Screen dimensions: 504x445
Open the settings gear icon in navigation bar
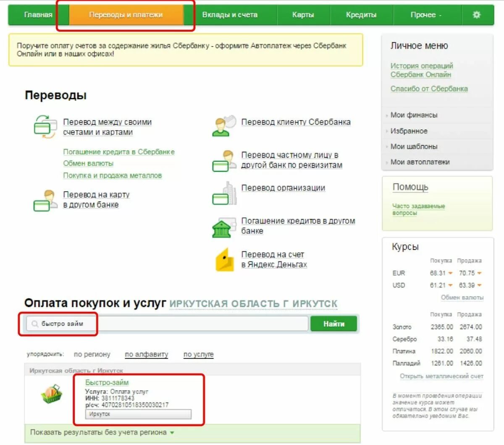476,15
